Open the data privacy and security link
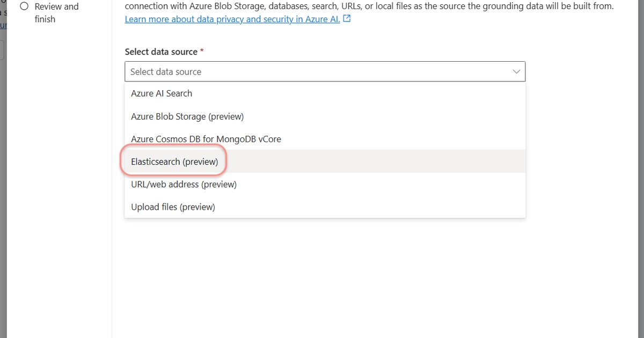The width and height of the screenshot is (644, 338). point(231,18)
